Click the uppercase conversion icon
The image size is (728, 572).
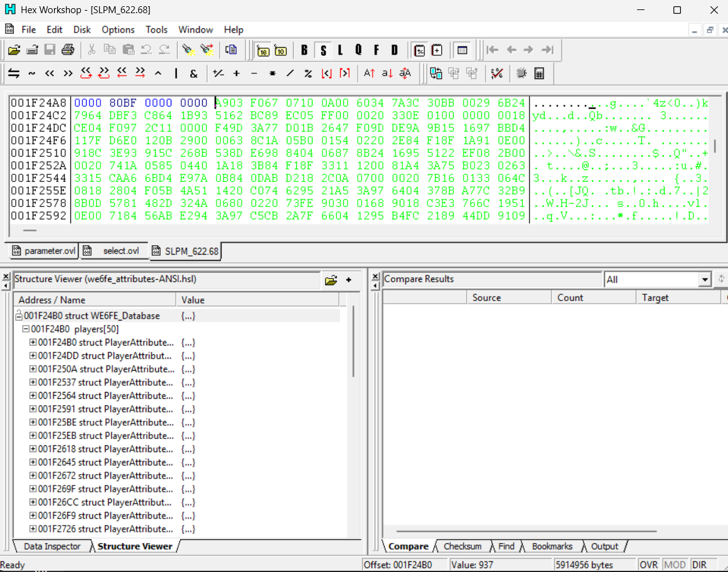point(369,73)
